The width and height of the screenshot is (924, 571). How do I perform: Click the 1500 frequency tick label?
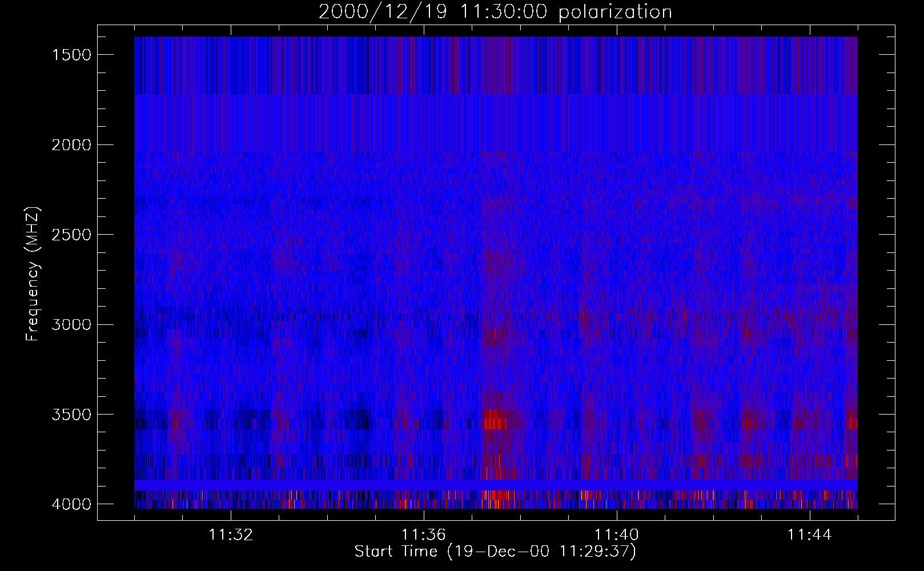[x=71, y=55]
